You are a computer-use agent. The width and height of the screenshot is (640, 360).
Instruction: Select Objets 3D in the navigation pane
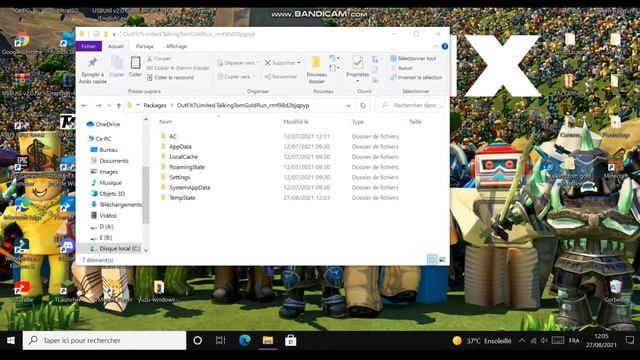tap(108, 193)
